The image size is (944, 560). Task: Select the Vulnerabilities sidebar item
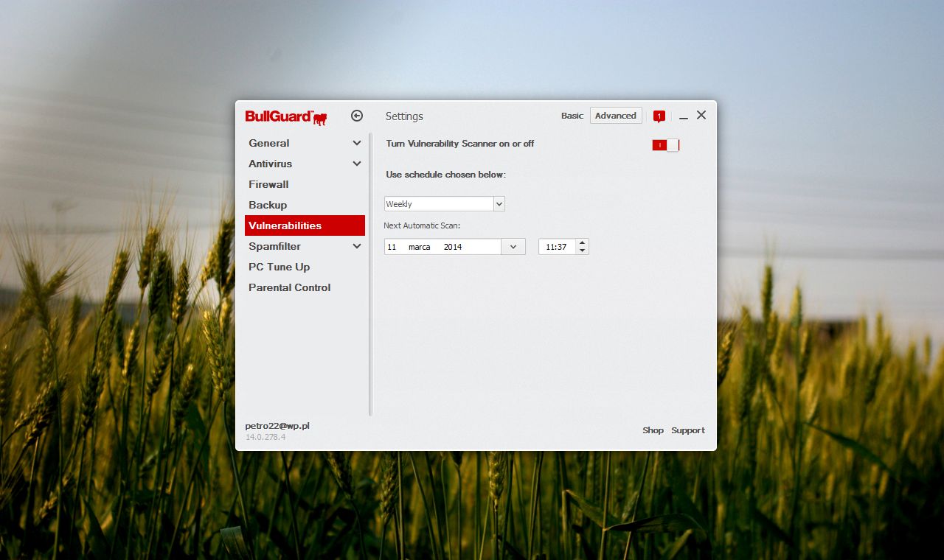(x=305, y=225)
